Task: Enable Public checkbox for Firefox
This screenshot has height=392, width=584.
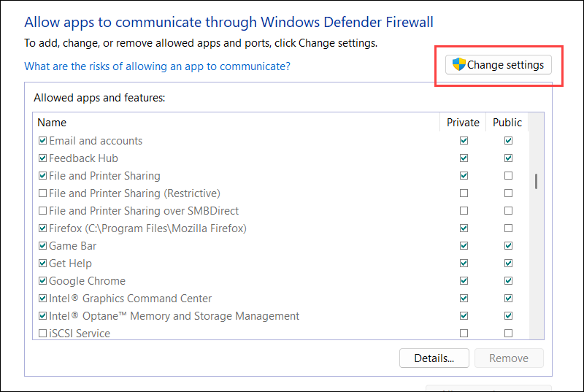Action: [x=508, y=228]
